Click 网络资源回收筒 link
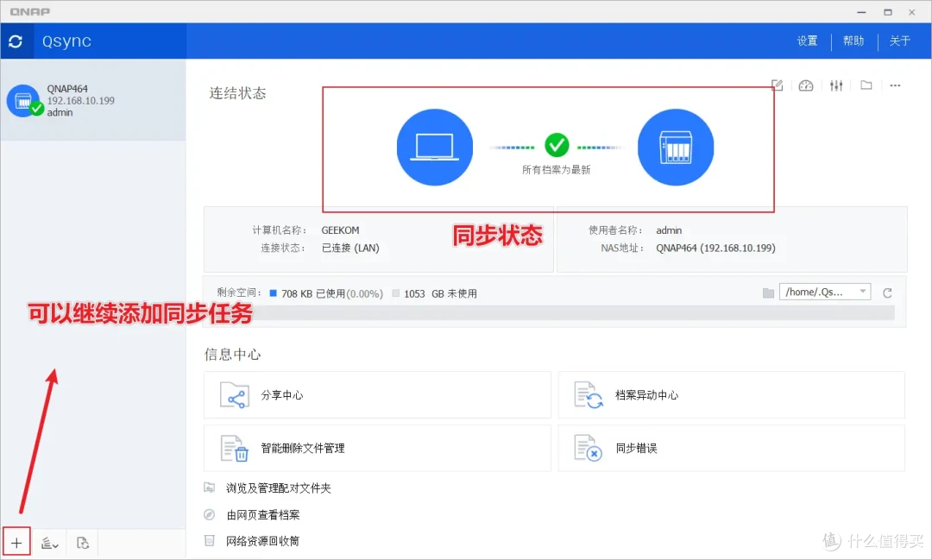 [262, 541]
